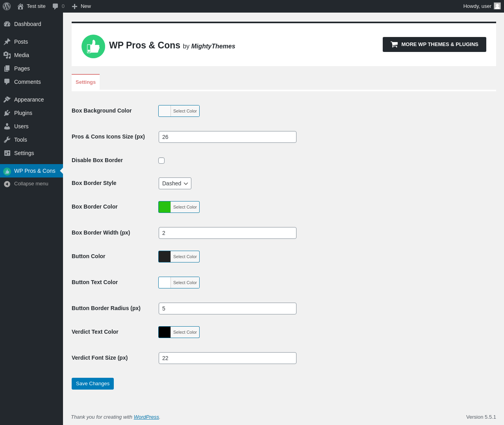
Task: Click the Test site home icon
Action: point(20,6)
